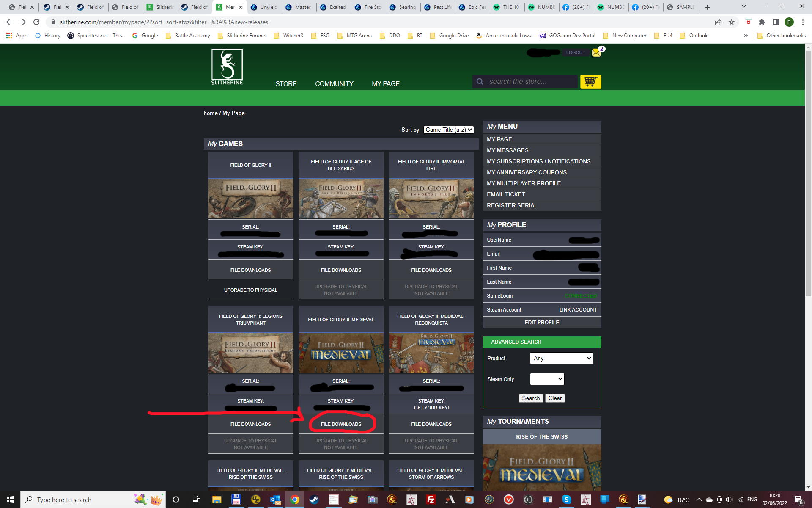The height and width of the screenshot is (508, 812).
Task: Open the yellow shopping cart icon
Action: (590, 81)
